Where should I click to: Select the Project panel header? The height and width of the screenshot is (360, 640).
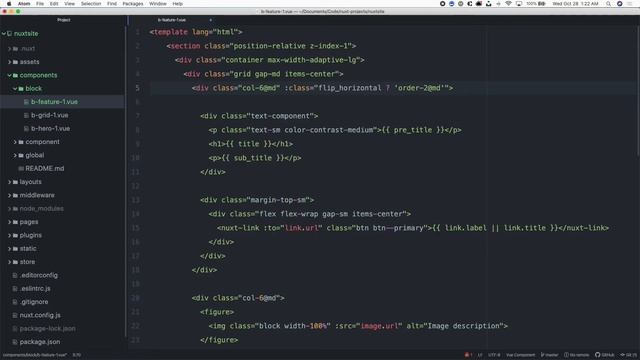click(64, 20)
